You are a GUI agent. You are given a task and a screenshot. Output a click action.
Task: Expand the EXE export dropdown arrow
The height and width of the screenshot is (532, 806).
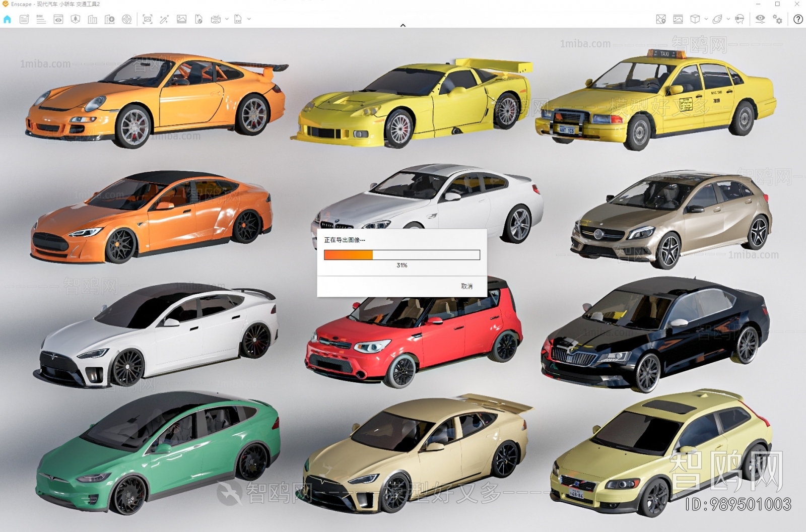249,19
